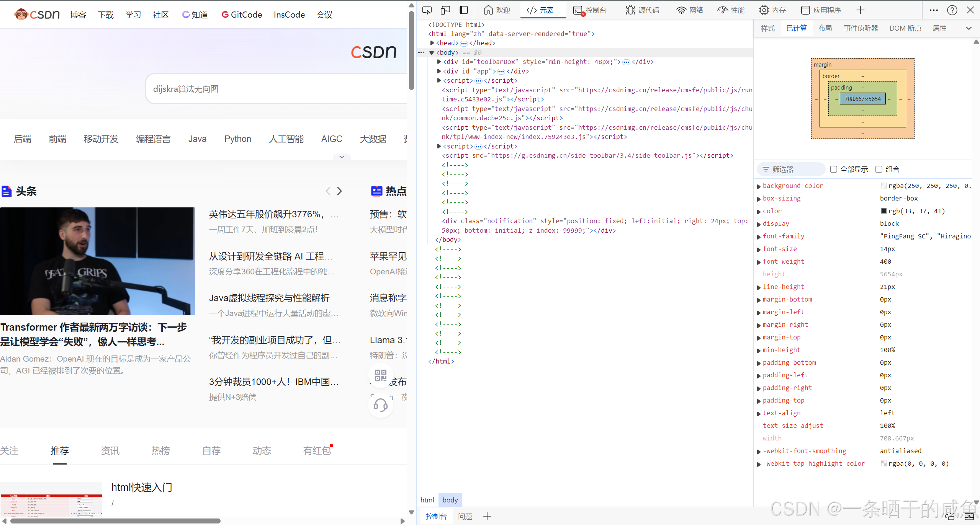Open the DevTools help question-mark icon
Image resolution: width=980 pixels, height=525 pixels.
click(952, 10)
